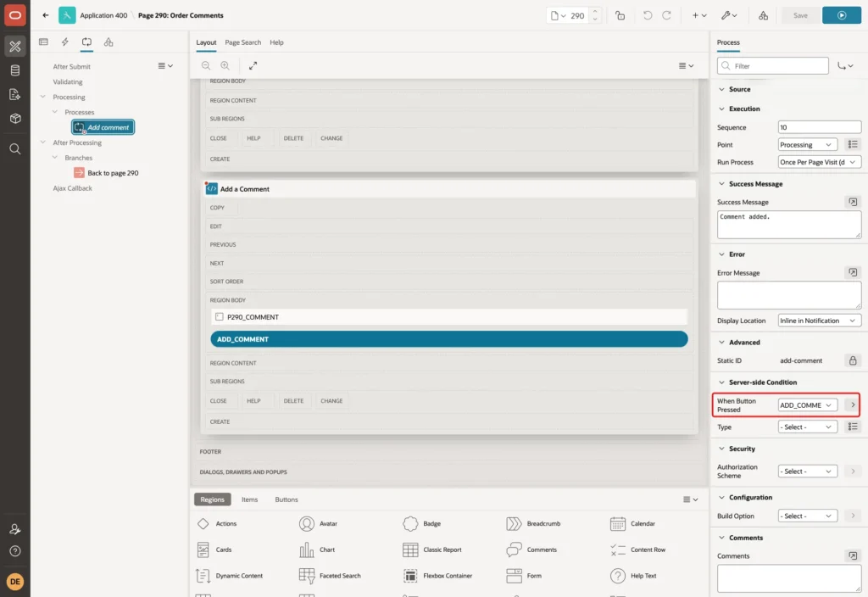The image size is (868, 597).
Task: Open the Help question mark icon
Action: point(15,551)
